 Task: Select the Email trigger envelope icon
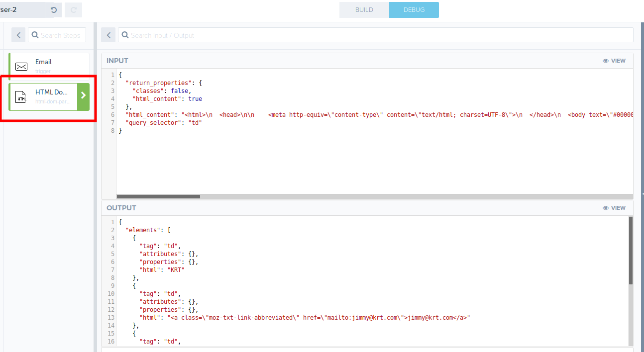(x=20, y=66)
